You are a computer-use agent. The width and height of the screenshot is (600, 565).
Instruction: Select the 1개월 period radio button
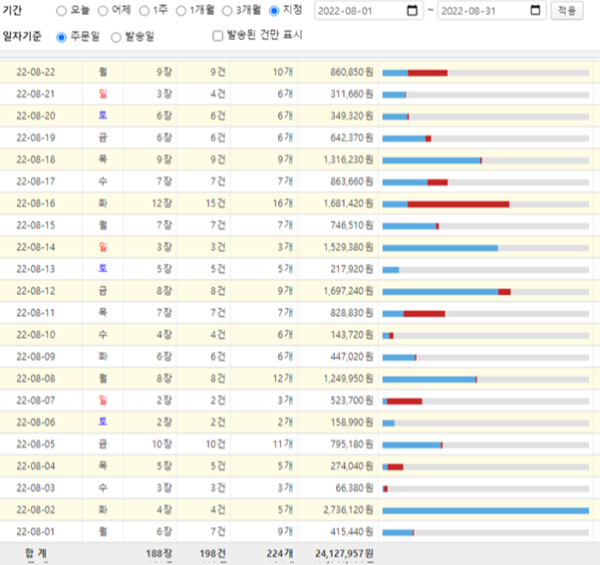[x=181, y=11]
